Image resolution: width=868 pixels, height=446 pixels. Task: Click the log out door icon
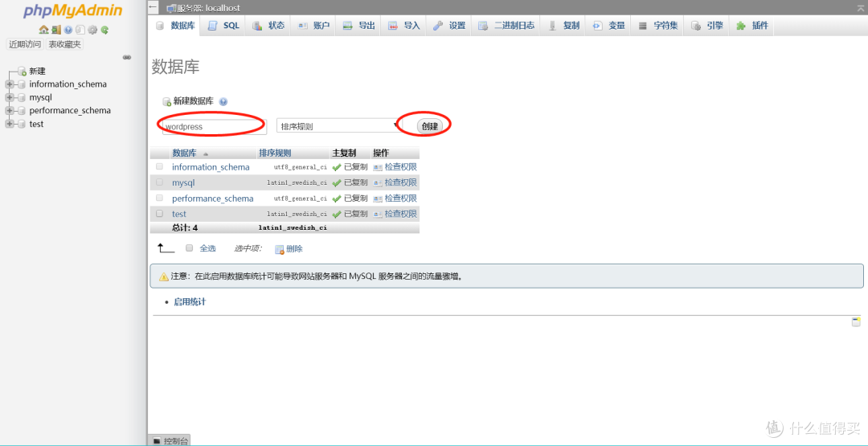(x=56, y=30)
